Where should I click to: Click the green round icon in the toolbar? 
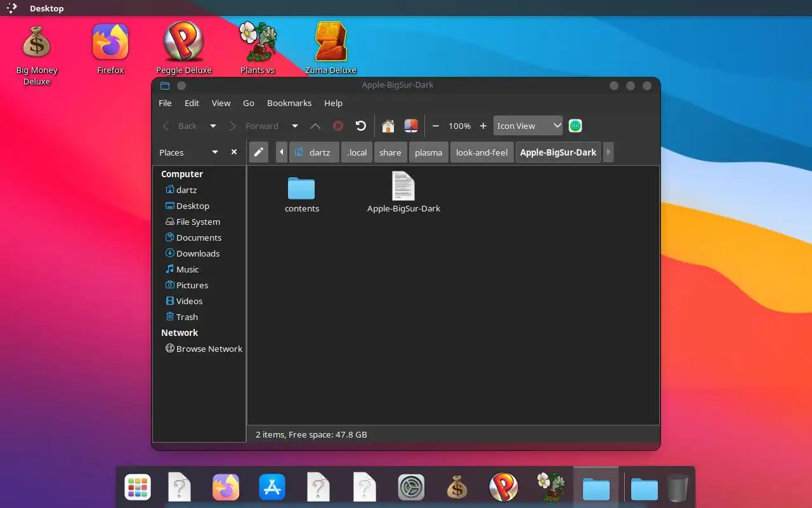[x=575, y=126]
